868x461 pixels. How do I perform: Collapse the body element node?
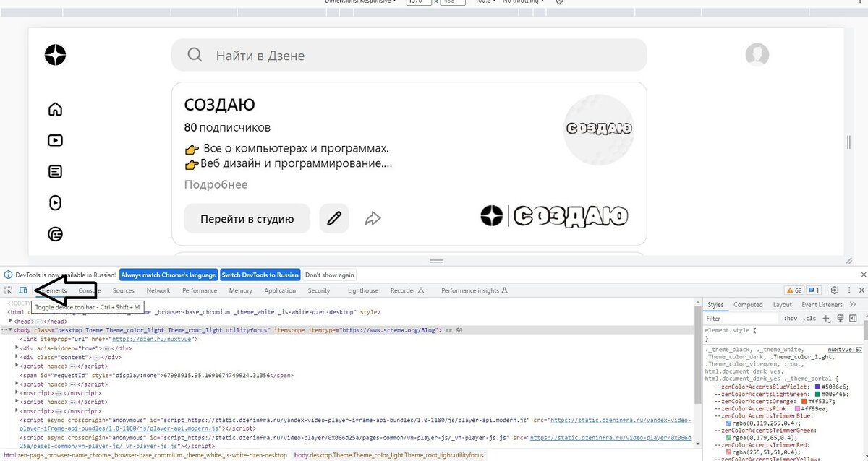[11, 329]
